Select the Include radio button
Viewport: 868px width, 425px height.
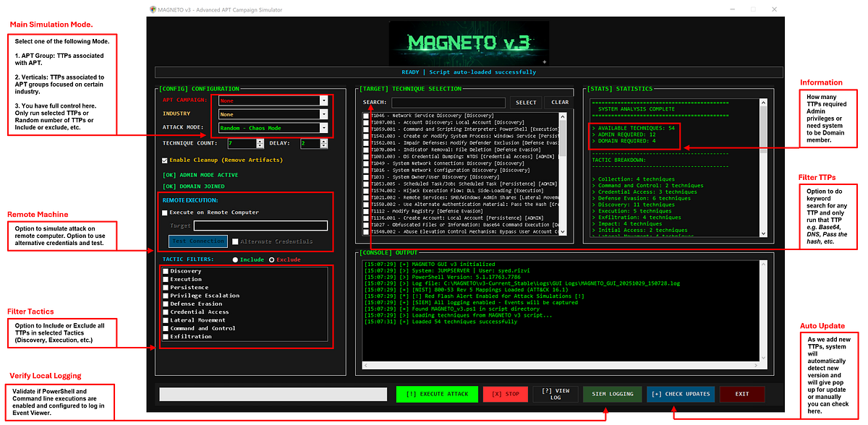tap(236, 259)
